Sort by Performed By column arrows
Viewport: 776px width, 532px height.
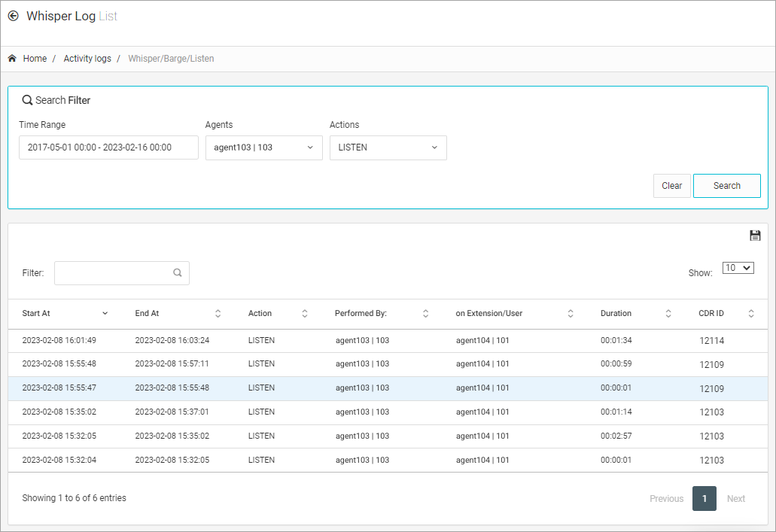(x=425, y=313)
